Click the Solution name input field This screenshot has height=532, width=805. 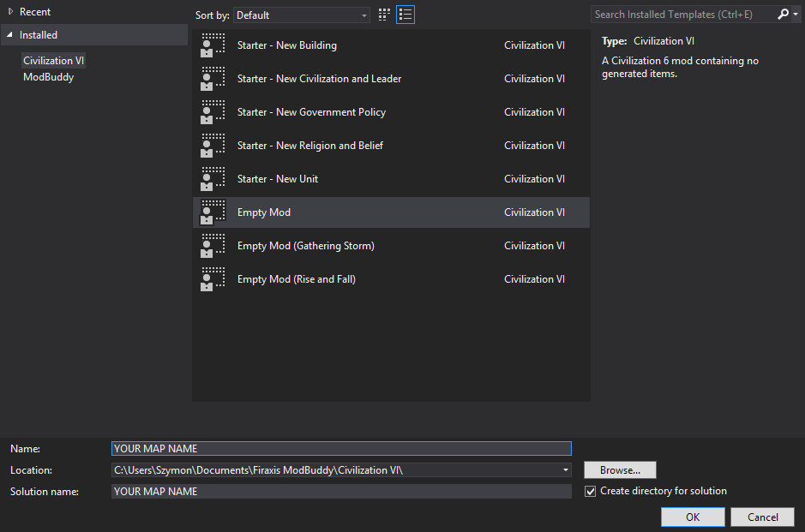coord(341,492)
